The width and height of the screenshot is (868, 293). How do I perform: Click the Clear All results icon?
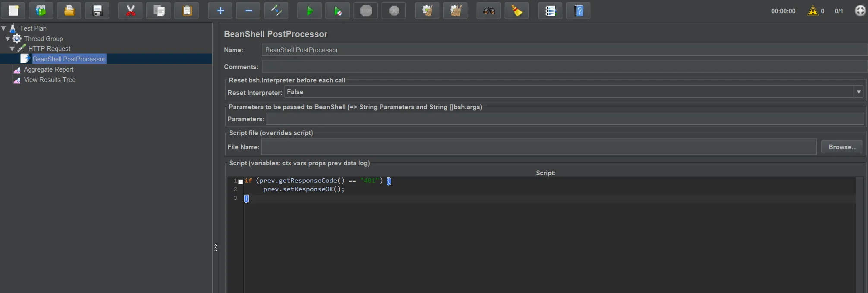(x=455, y=11)
